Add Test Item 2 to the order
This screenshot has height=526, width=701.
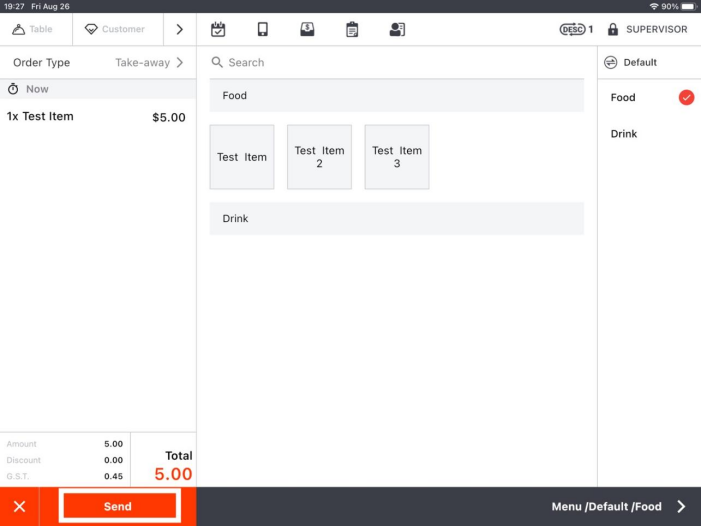click(319, 157)
